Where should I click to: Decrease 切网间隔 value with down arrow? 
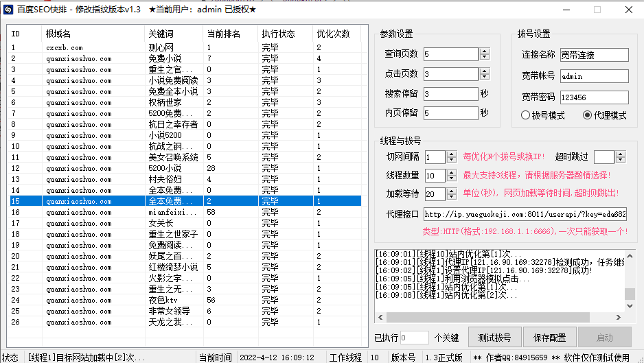click(452, 160)
